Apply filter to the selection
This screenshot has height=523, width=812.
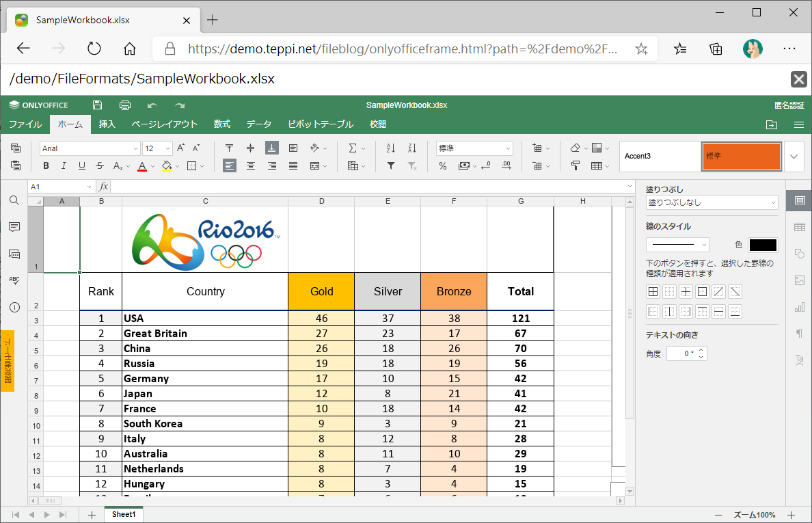tap(391, 165)
